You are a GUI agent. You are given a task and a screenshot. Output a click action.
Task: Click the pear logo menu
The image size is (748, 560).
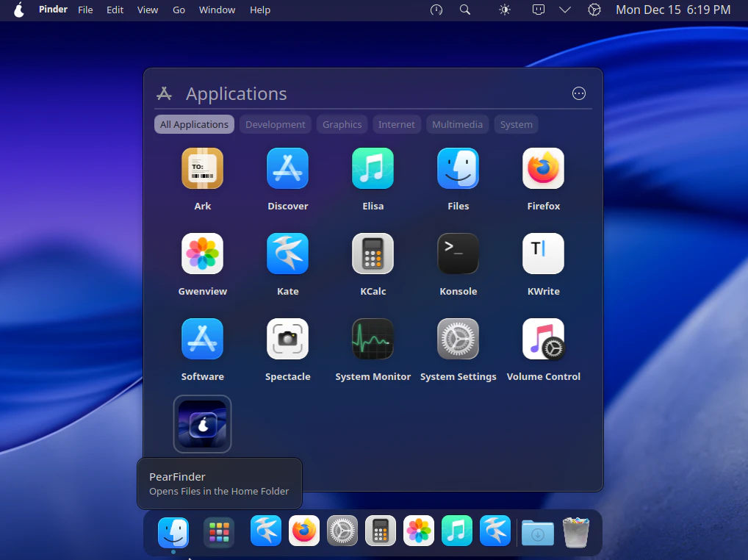19,10
